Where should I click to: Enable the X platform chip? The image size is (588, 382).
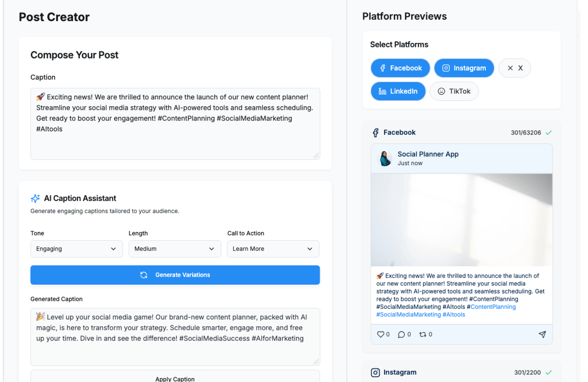[514, 68]
